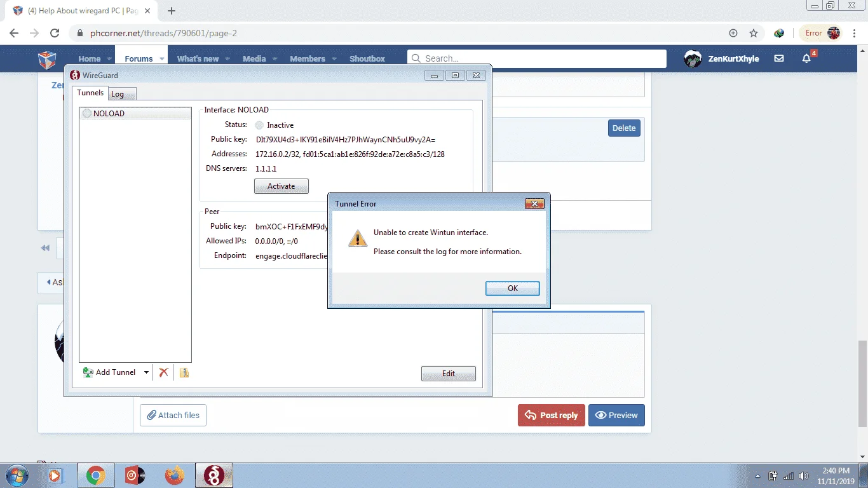Click the forum logo icon in navbar
The height and width of the screenshot is (488, 868).
tap(48, 59)
